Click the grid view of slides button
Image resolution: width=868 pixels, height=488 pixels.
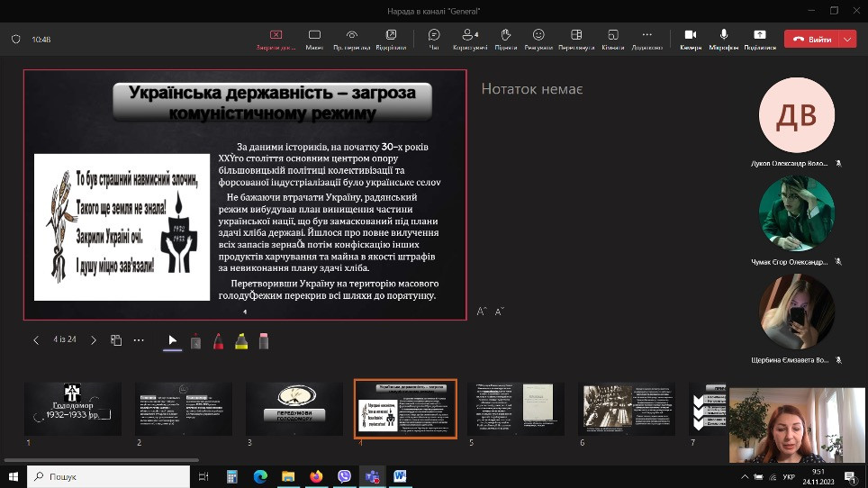[116, 340]
